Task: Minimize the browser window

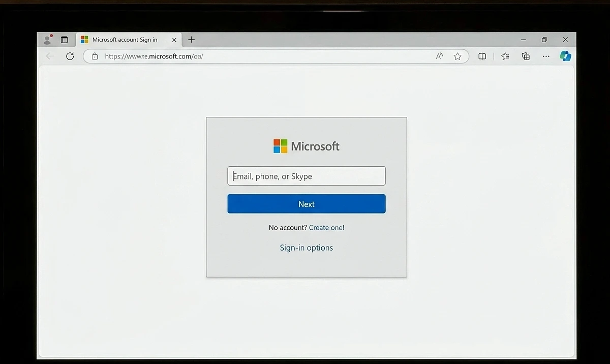Action: (x=523, y=40)
